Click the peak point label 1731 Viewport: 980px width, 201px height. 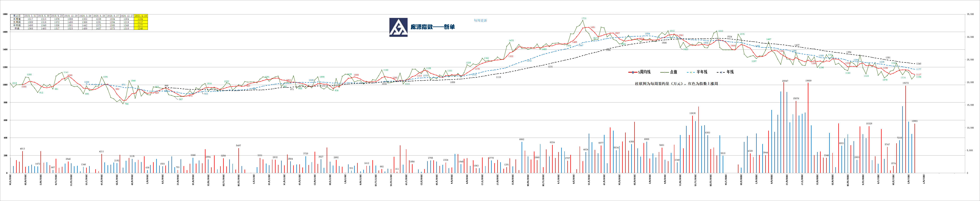[584, 18]
